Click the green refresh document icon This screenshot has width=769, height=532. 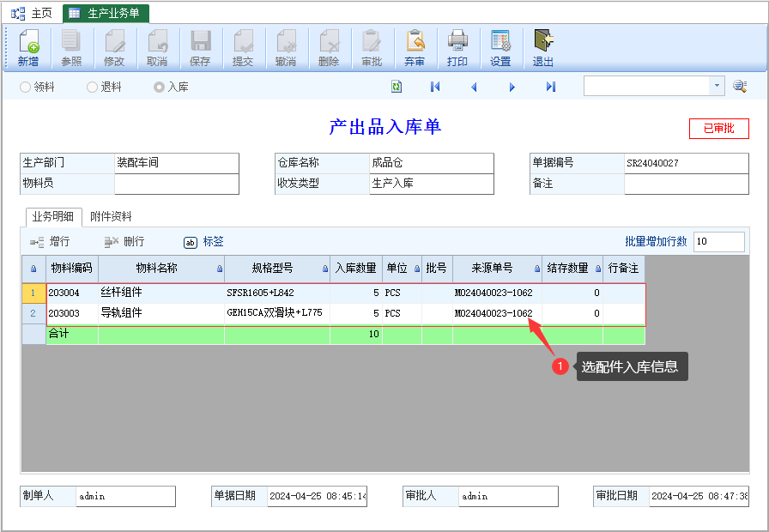[x=397, y=87]
